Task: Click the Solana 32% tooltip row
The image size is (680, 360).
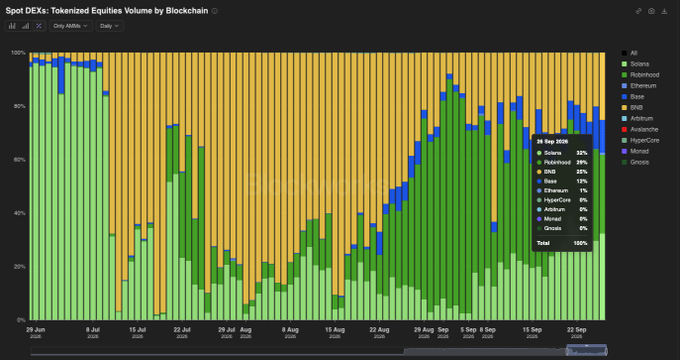Action: (x=562, y=153)
